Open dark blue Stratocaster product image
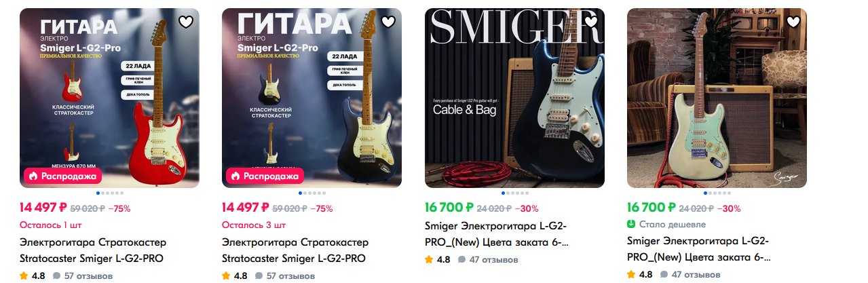 point(312,98)
